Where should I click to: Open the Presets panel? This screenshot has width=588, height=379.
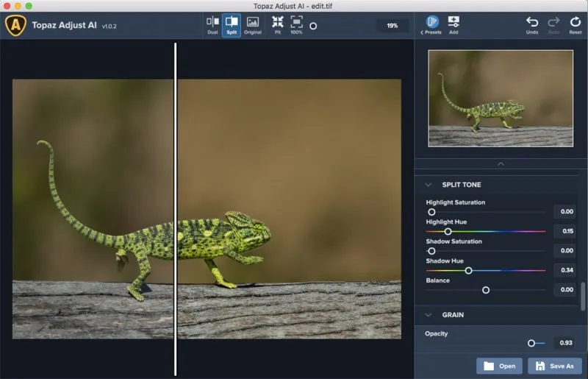pos(431,25)
